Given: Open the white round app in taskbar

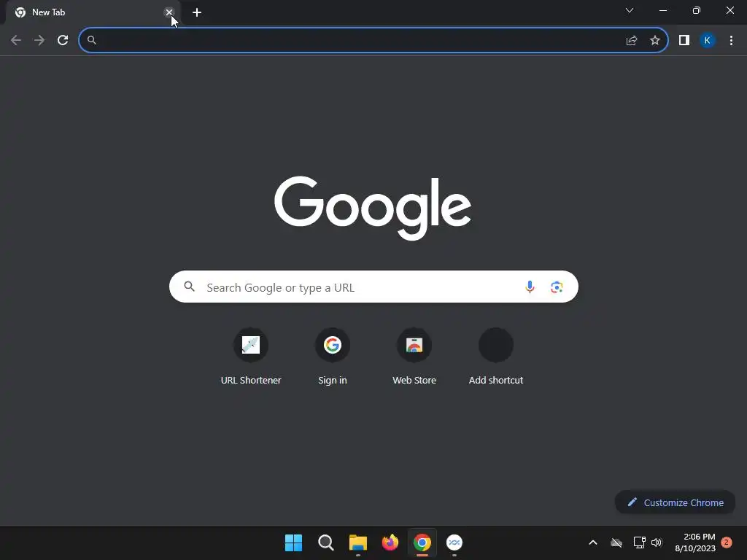Looking at the screenshot, I should [454, 542].
